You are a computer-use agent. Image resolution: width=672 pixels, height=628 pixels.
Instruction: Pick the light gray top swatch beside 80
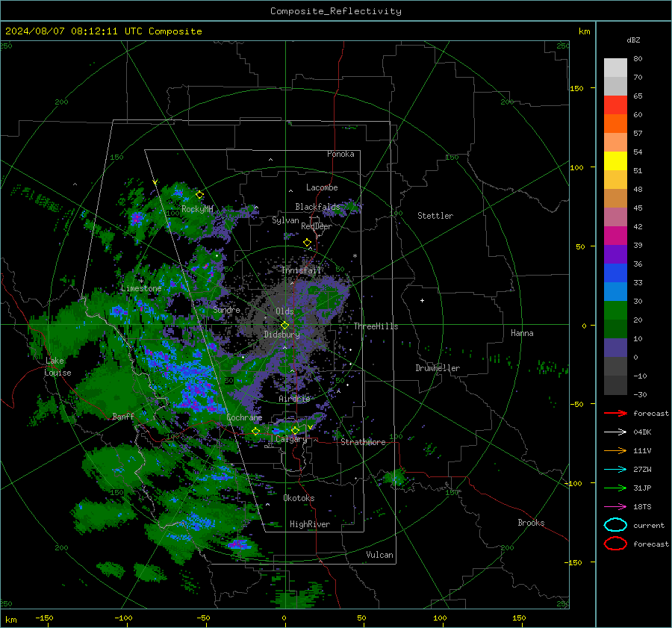tap(615, 68)
